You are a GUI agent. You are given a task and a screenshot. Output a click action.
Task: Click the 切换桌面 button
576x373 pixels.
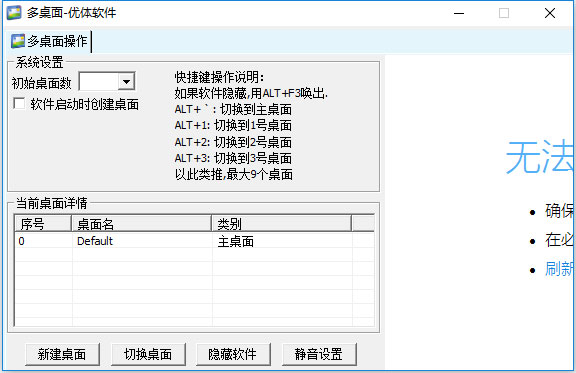[x=148, y=354]
